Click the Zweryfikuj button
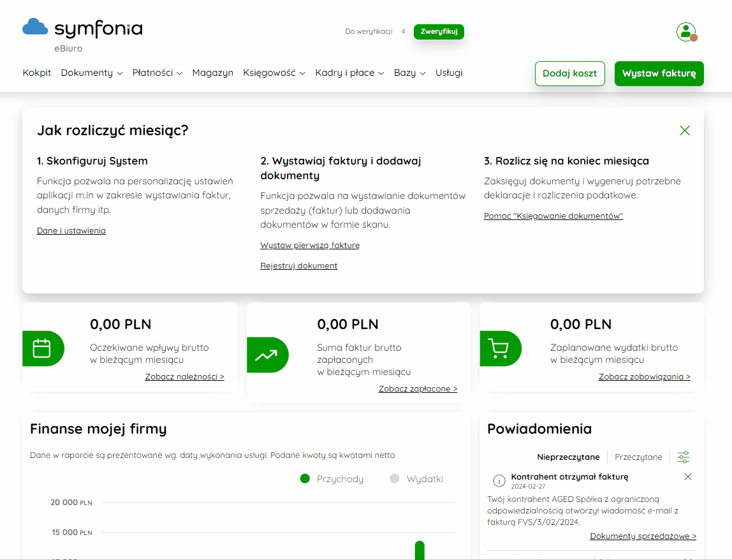Image resolution: width=732 pixels, height=560 pixels. [x=439, y=32]
